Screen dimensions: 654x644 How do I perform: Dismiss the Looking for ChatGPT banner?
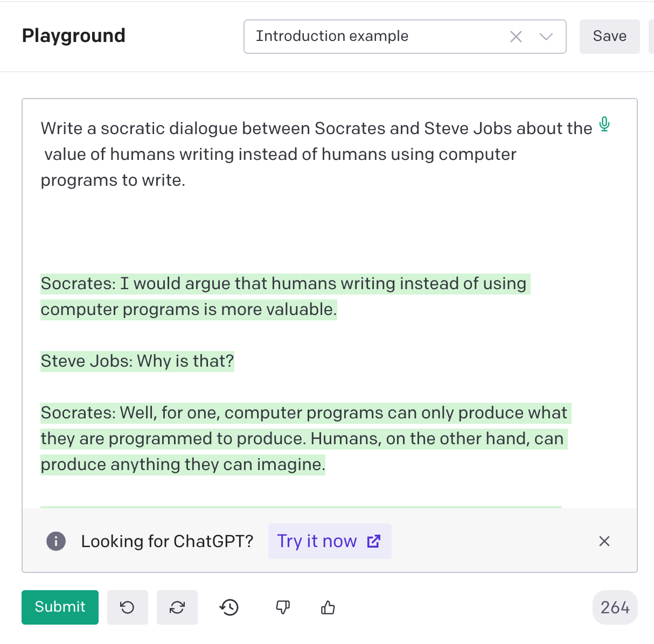coord(604,541)
